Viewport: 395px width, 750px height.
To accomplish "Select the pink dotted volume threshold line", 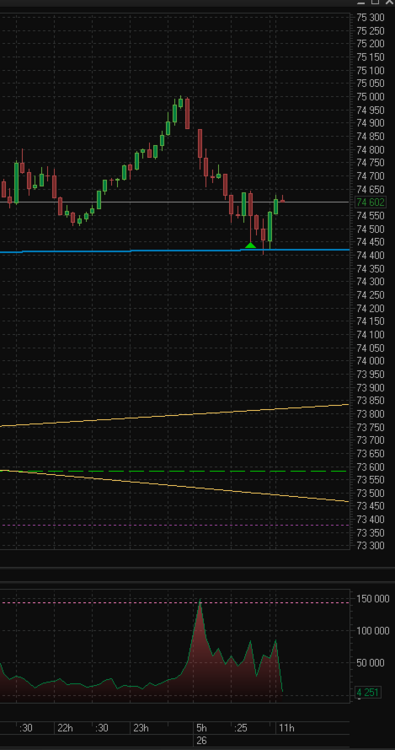I will (x=175, y=603).
